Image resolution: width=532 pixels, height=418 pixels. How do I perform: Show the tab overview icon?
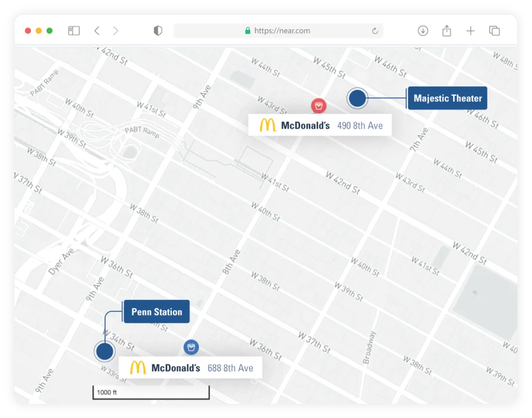(x=495, y=31)
